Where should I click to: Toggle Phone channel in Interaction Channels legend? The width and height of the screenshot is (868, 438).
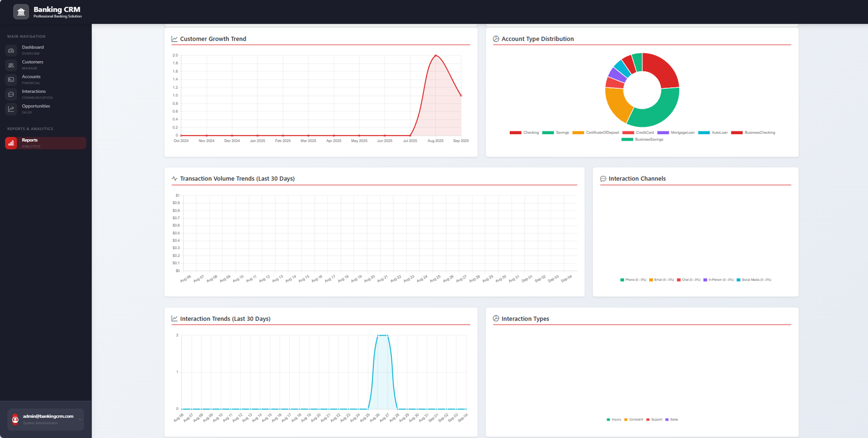coord(633,280)
